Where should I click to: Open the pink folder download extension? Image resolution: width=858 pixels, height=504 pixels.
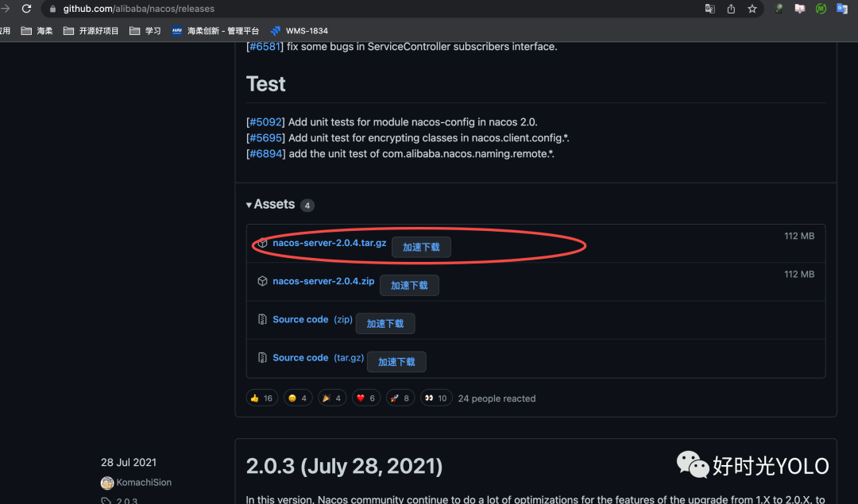799,9
